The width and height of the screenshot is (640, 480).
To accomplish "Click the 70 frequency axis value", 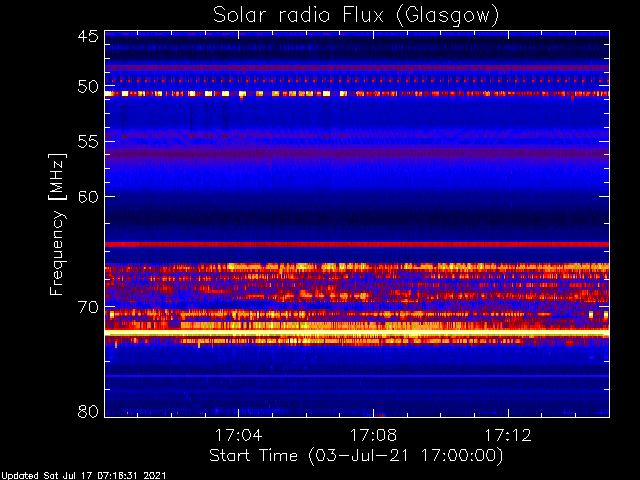I will tap(88, 307).
